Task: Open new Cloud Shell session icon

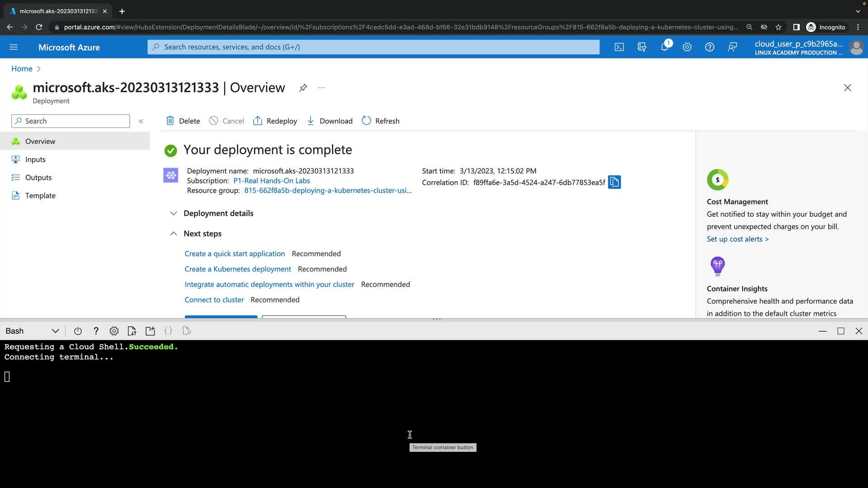Action: pyautogui.click(x=150, y=331)
